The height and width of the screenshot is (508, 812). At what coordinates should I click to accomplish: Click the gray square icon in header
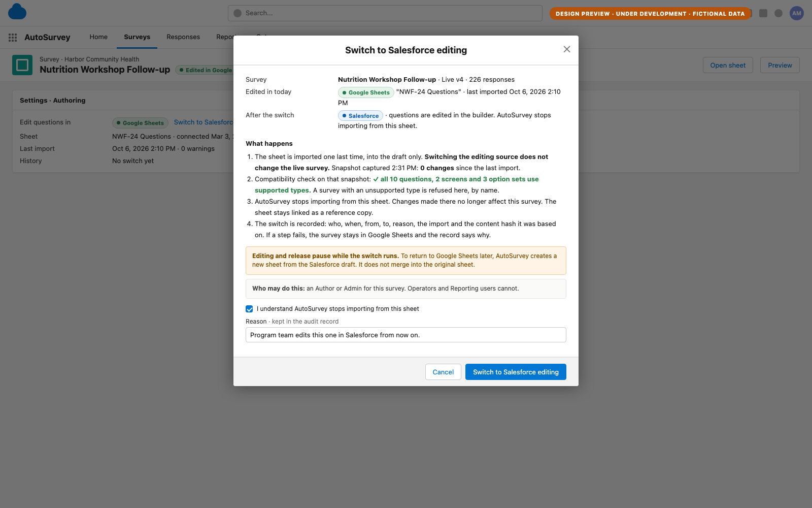tap(763, 13)
